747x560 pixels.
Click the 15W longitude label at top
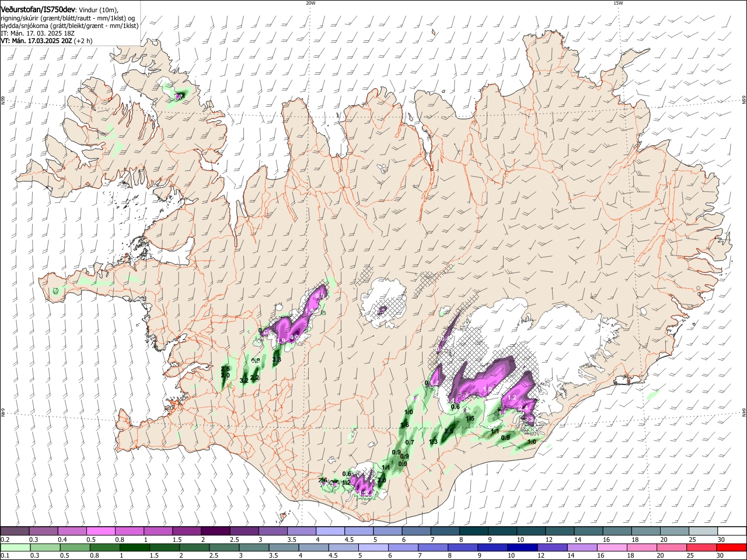point(618,3)
